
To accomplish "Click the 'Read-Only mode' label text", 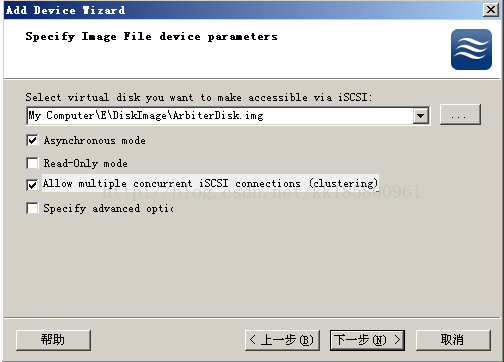I will (x=86, y=163).
